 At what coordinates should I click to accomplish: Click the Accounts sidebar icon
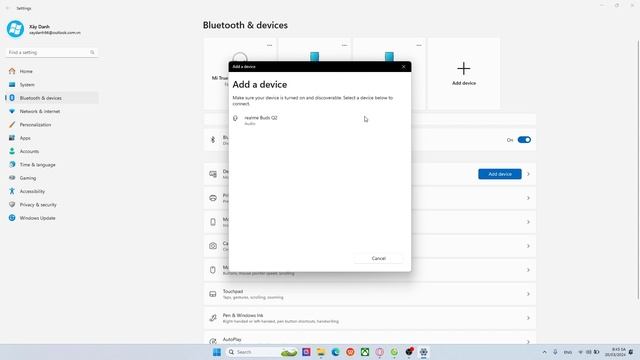[x=12, y=151]
